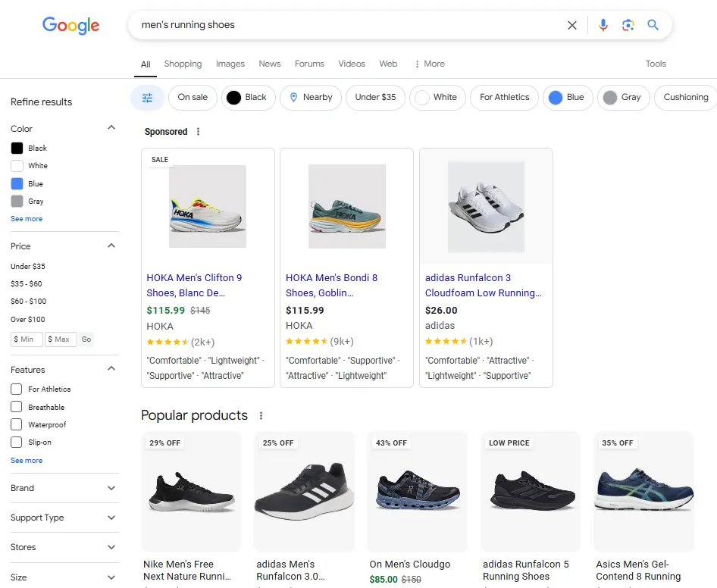Click the HOKA Clifton 9 shoe image
This screenshot has height=588, width=717.
(x=208, y=207)
